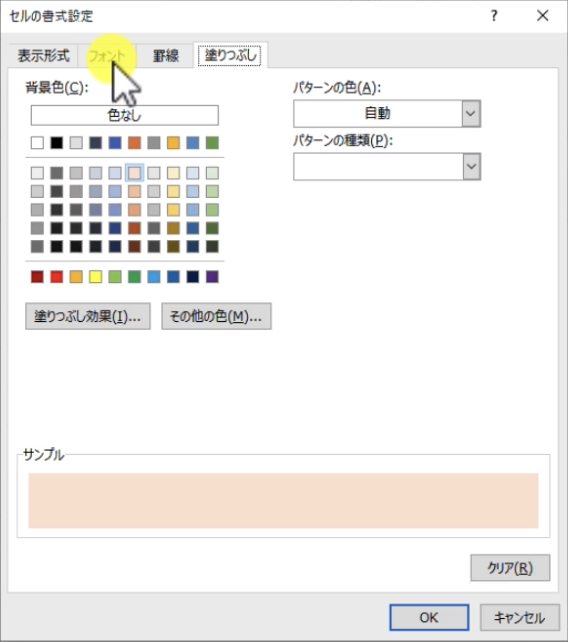This screenshot has height=642, width=568.
Task: Open the フォント tab
Action: 107,55
